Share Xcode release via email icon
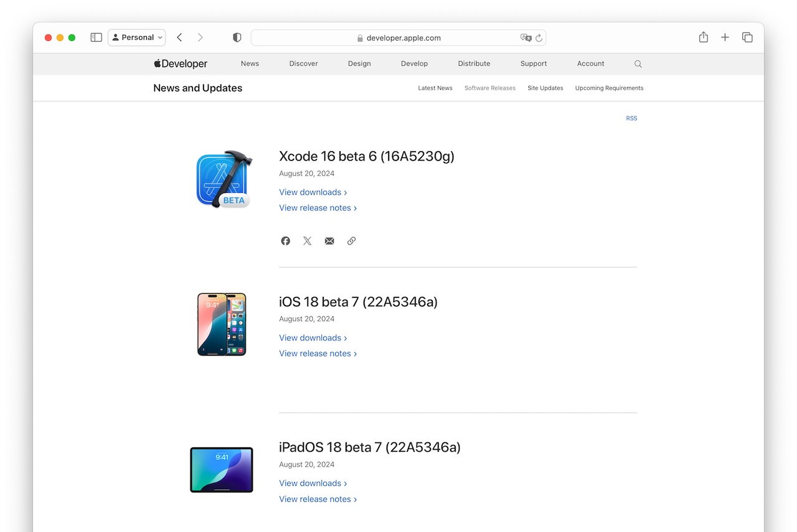The image size is (797, 532). pyautogui.click(x=329, y=241)
